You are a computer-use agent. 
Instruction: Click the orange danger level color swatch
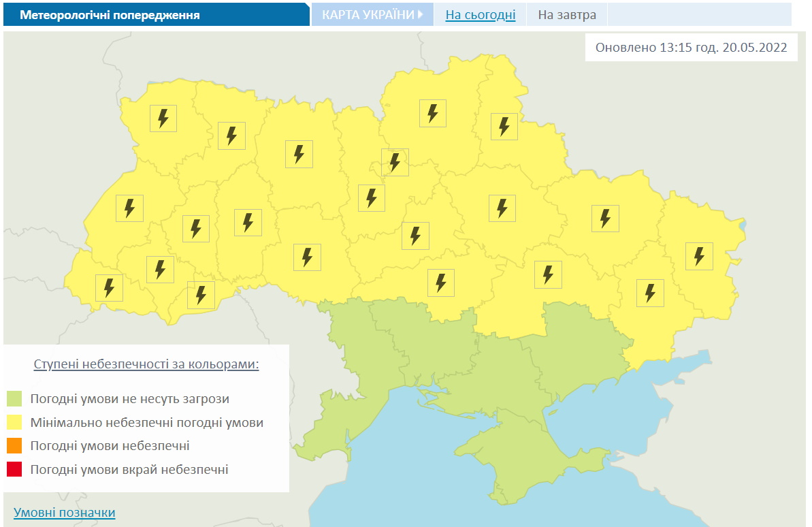pyautogui.click(x=14, y=446)
